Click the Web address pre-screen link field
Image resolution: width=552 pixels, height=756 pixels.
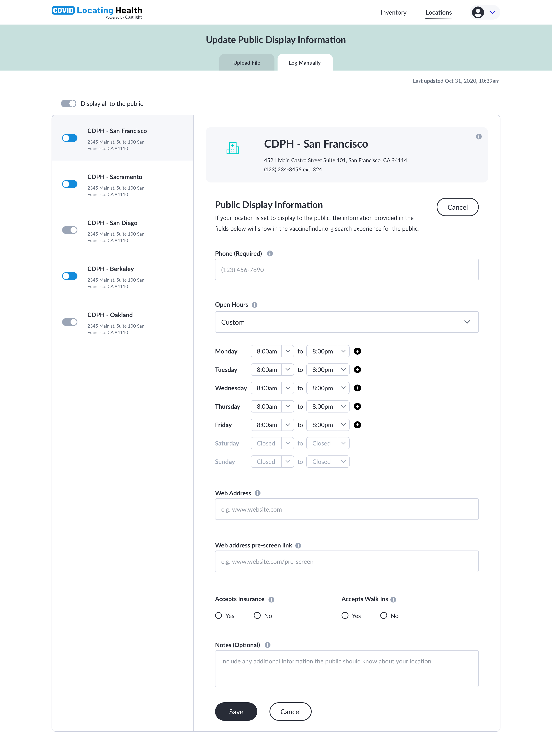(x=347, y=561)
